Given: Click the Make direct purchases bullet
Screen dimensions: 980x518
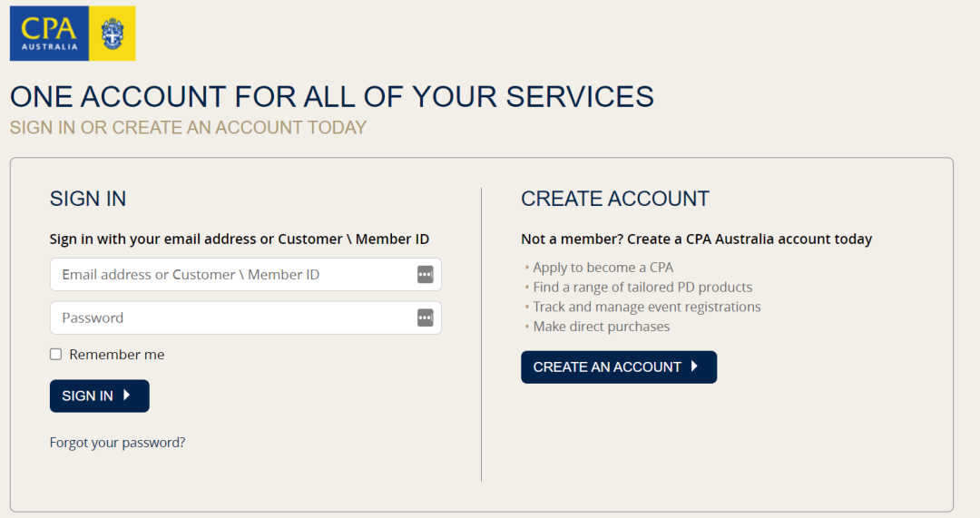Looking at the screenshot, I should (x=602, y=327).
